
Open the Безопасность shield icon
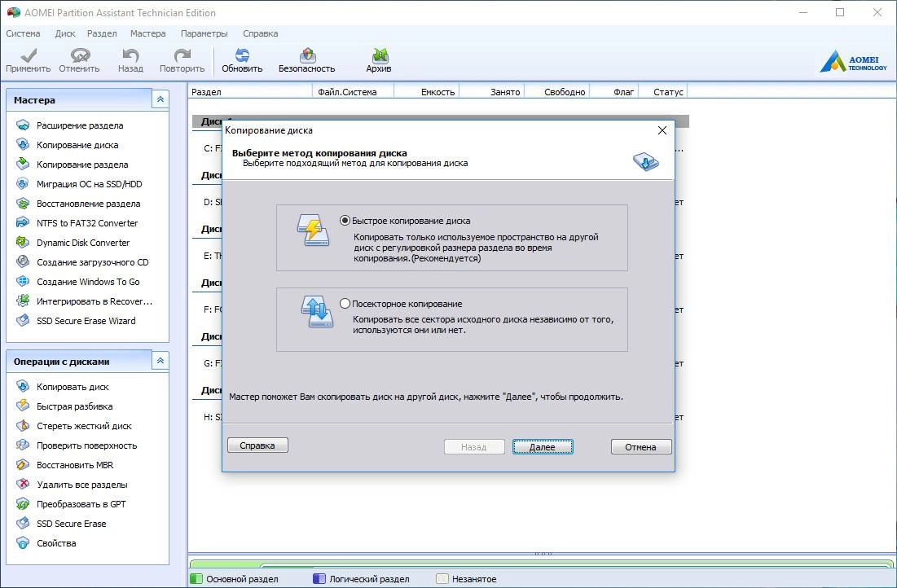tap(307, 55)
